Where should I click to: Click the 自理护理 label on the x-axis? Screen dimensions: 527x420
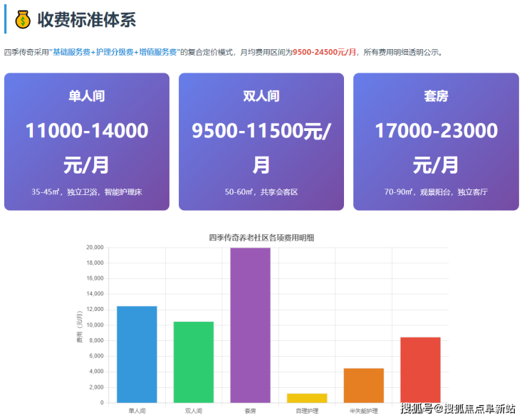pyautogui.click(x=307, y=411)
